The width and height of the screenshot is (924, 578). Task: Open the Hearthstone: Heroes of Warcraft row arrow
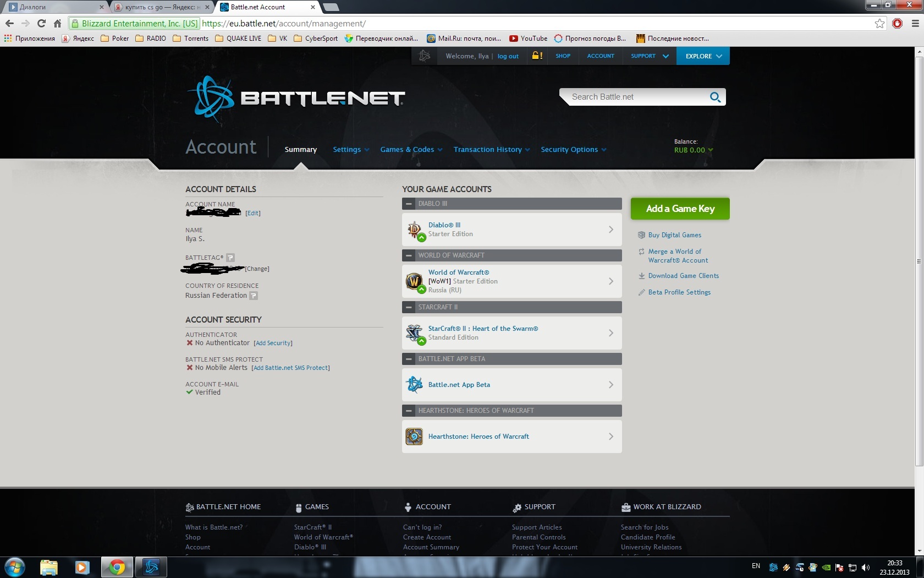[611, 437]
